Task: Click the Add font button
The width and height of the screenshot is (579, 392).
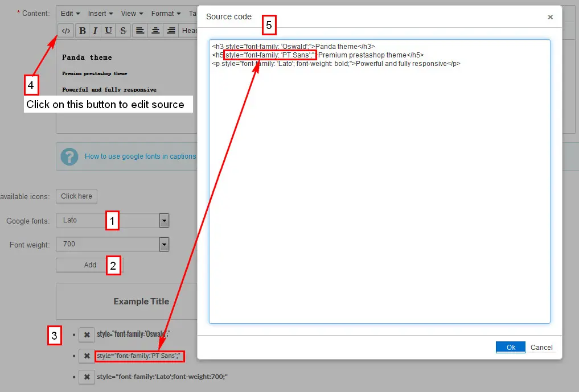Action: click(89, 265)
